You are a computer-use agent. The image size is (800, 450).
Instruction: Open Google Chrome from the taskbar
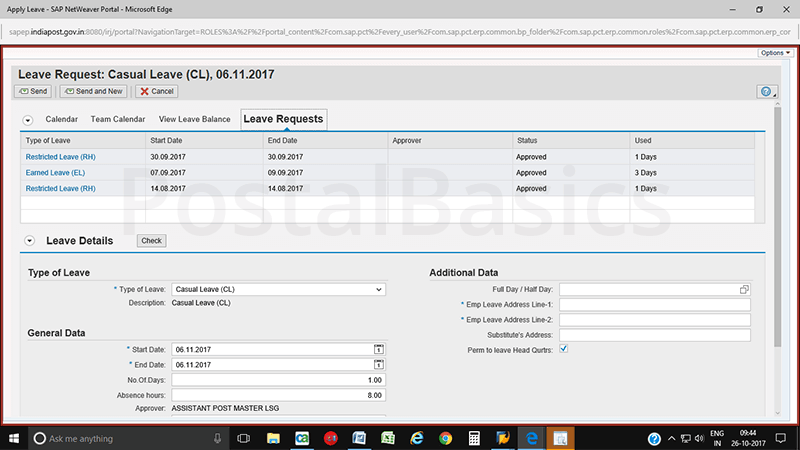click(445, 438)
